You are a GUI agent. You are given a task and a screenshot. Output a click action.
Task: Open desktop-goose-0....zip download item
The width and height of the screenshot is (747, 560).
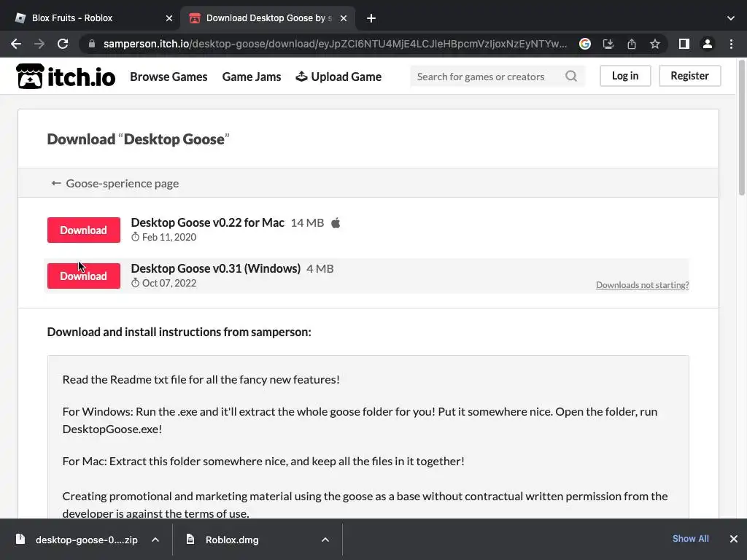coord(87,540)
